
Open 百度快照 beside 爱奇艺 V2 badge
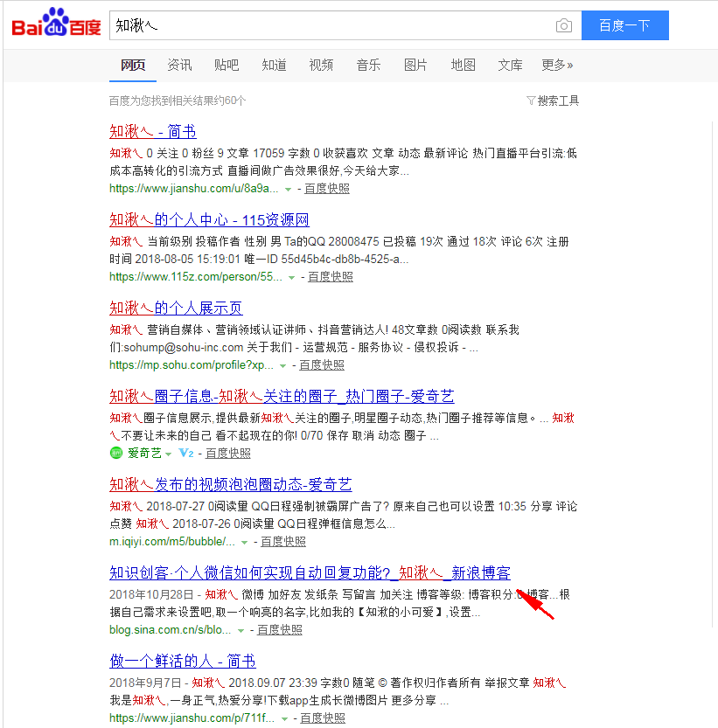point(227,453)
